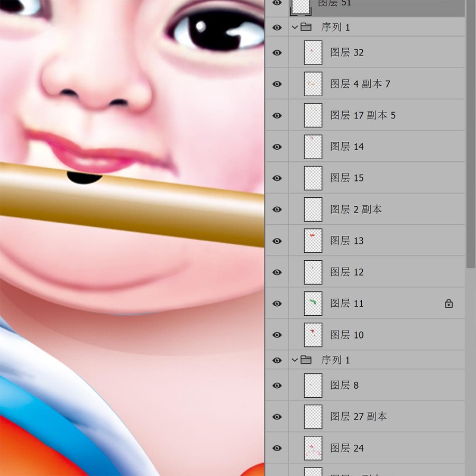Select layer name 图层 14
Screen dimensions: 476x476
[346, 147]
